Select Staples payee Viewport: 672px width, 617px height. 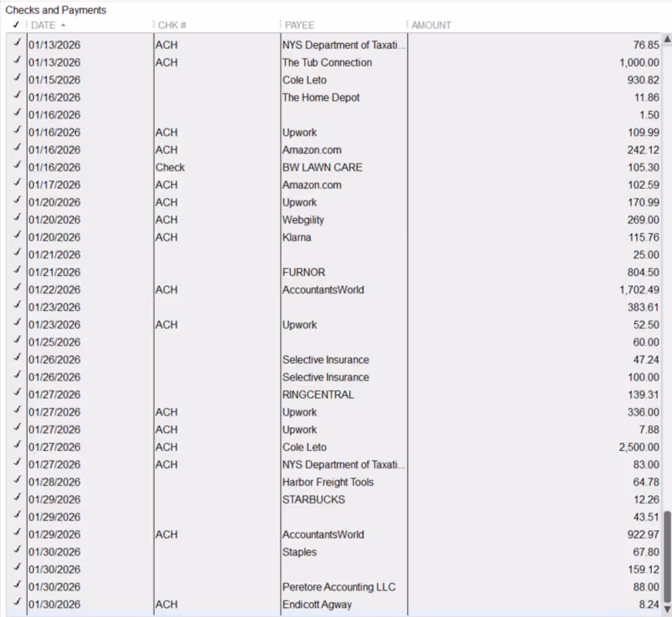pos(299,552)
